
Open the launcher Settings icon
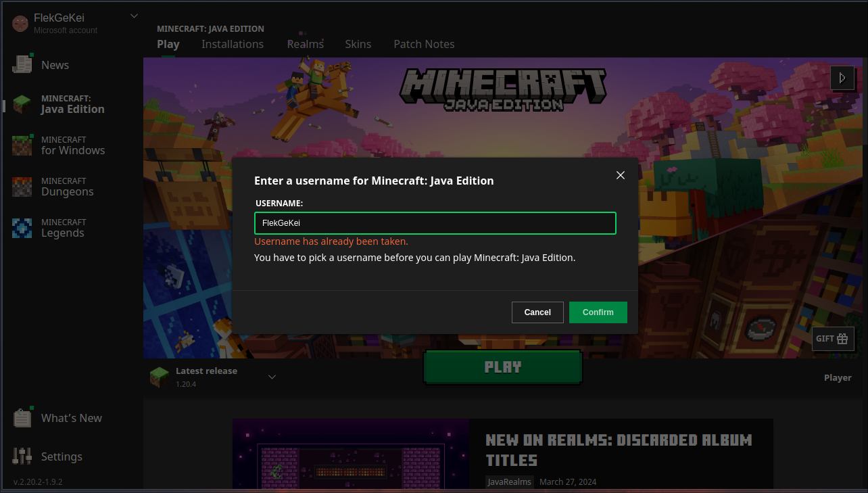tap(22, 456)
